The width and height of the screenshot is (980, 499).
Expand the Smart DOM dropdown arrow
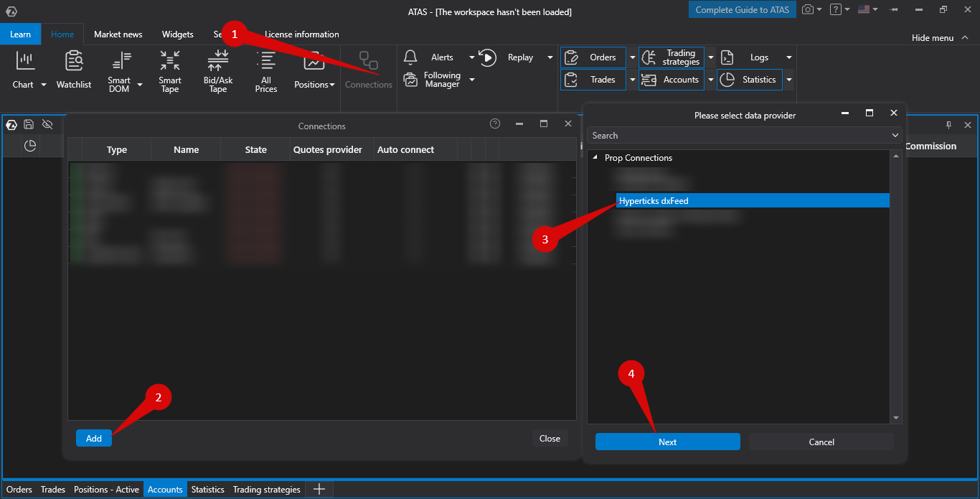(140, 85)
